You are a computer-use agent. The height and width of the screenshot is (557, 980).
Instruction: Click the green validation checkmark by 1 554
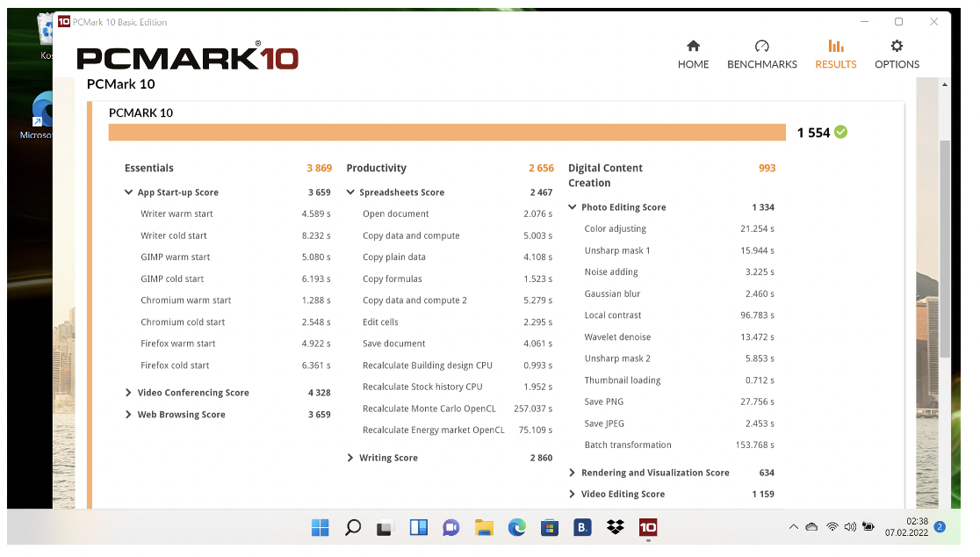pos(840,132)
